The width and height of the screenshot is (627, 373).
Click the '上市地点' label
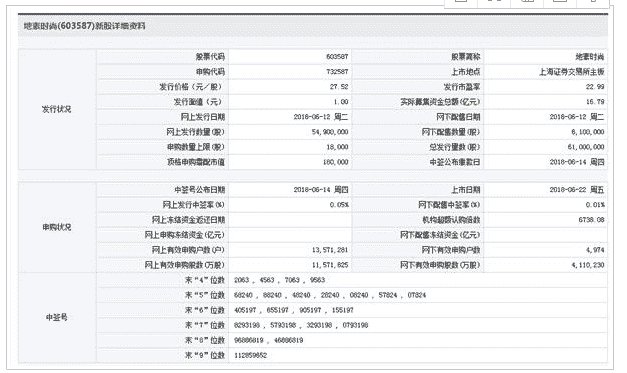[465, 72]
